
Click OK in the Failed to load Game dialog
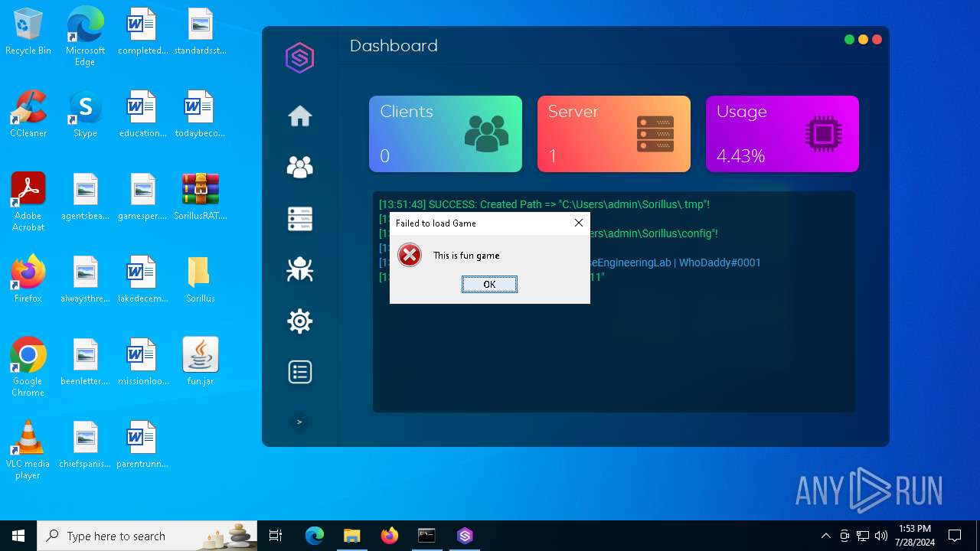click(x=489, y=284)
